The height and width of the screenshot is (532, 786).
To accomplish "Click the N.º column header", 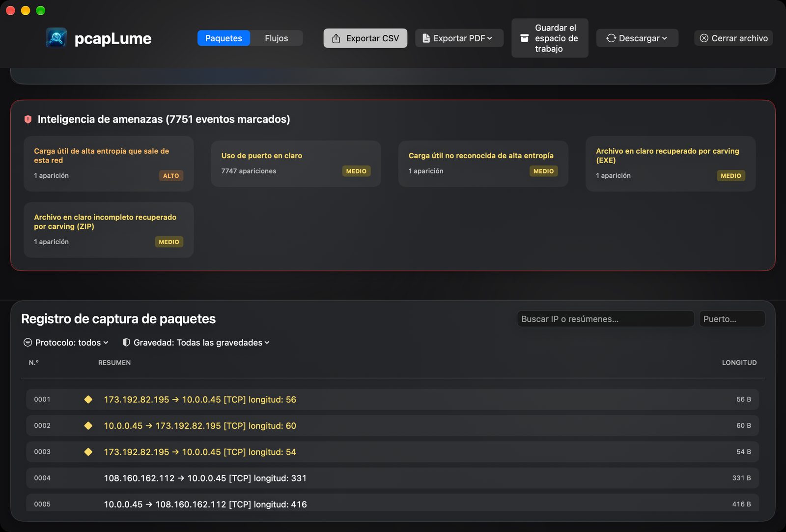I will click(34, 363).
